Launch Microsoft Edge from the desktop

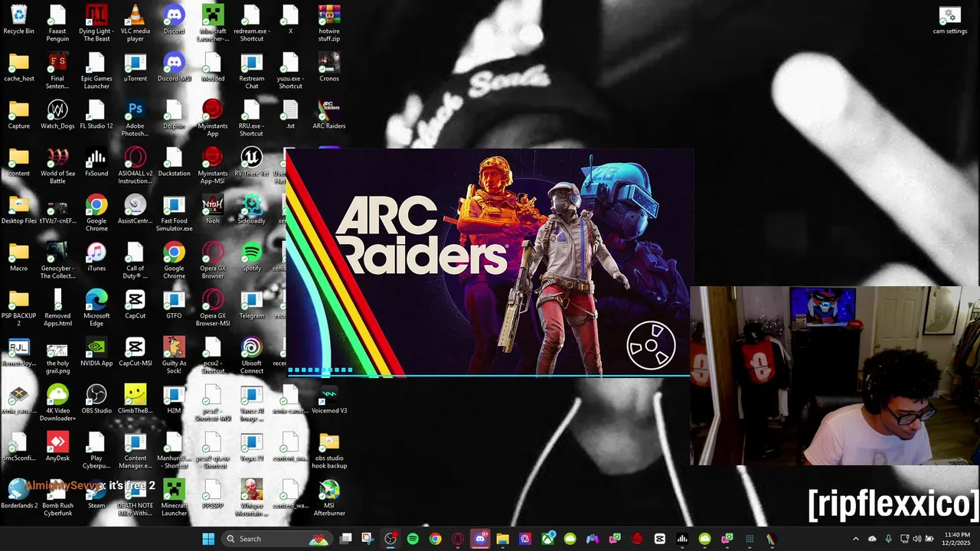(x=96, y=308)
